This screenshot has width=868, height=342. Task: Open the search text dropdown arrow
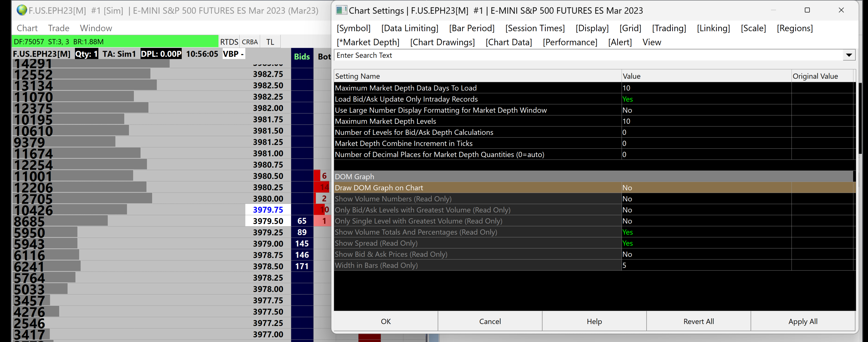[x=849, y=55]
